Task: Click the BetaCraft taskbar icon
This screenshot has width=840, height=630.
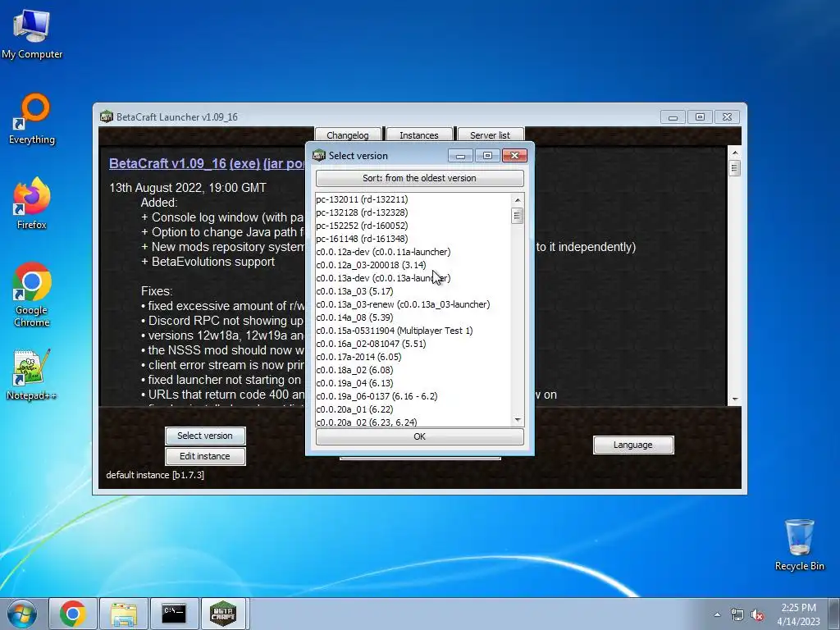Action: [223, 614]
